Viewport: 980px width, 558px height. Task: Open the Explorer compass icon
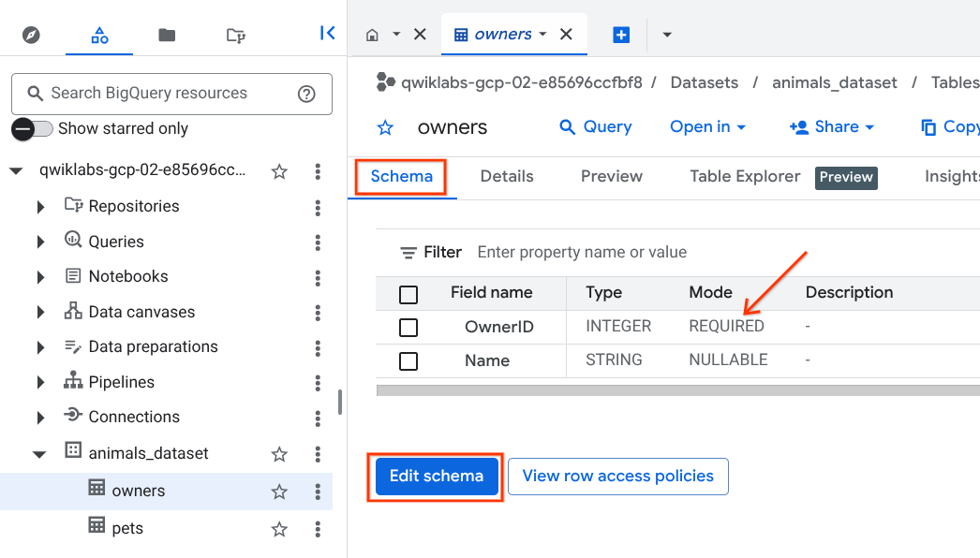[32, 35]
